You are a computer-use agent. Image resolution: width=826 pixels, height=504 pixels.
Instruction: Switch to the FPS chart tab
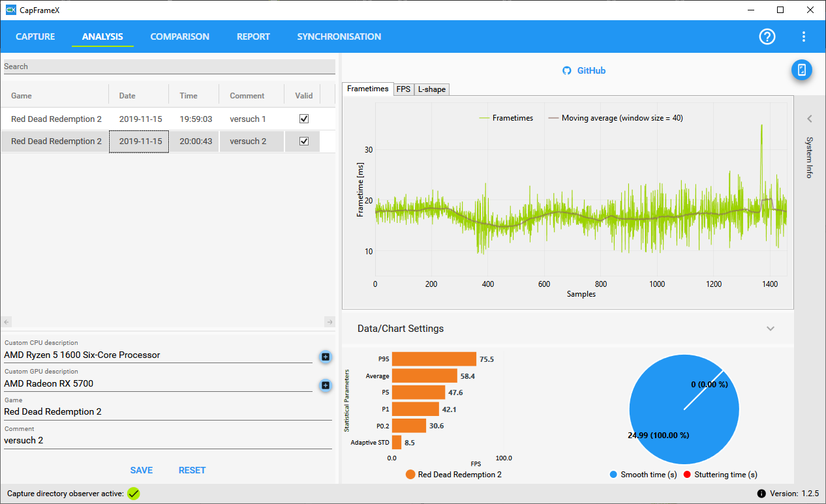(x=404, y=89)
